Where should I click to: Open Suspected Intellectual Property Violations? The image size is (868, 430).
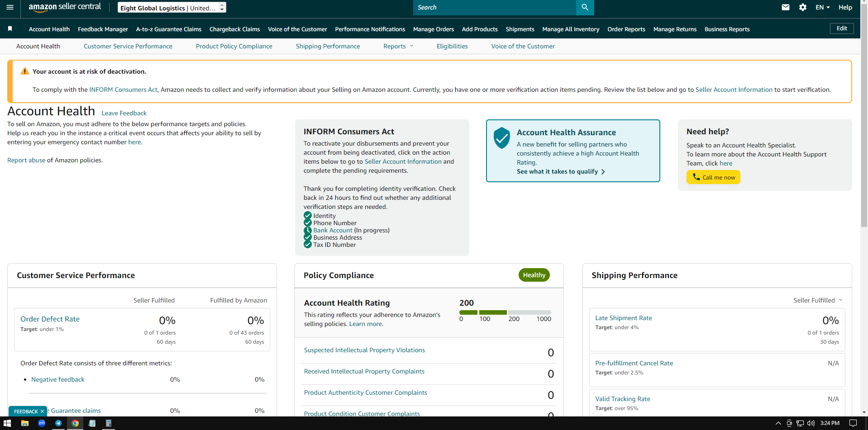coord(364,350)
